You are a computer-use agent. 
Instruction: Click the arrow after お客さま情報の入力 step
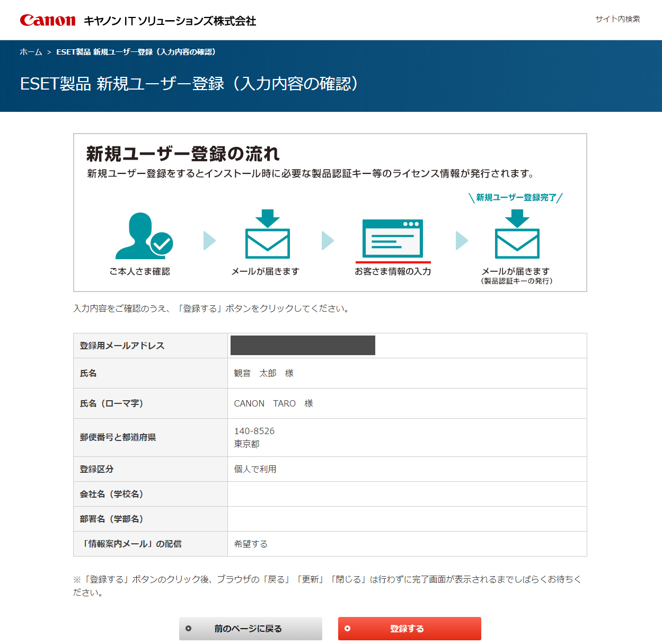[462, 241]
